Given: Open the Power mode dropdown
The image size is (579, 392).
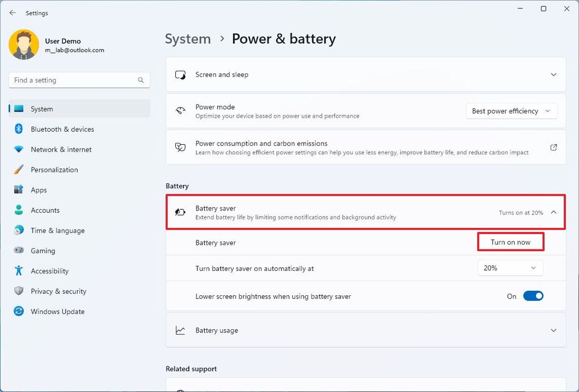Looking at the screenshot, I should [511, 111].
